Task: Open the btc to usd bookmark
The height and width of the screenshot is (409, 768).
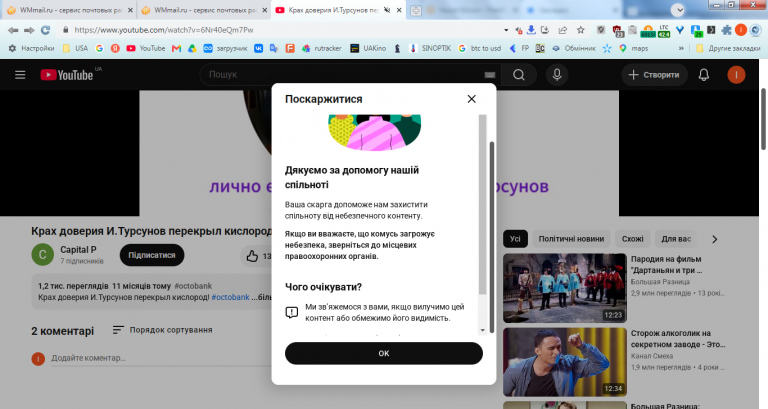Action: pyautogui.click(x=479, y=48)
